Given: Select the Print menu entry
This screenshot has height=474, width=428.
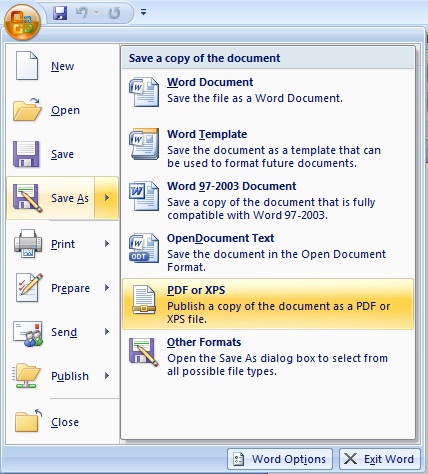Looking at the screenshot, I should point(62,244).
